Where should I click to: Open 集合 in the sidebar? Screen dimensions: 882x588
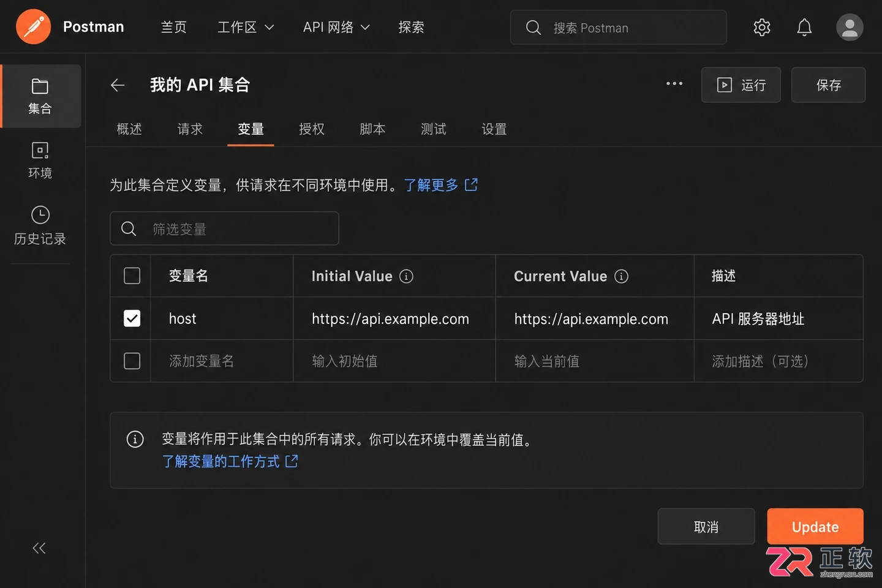coord(40,96)
